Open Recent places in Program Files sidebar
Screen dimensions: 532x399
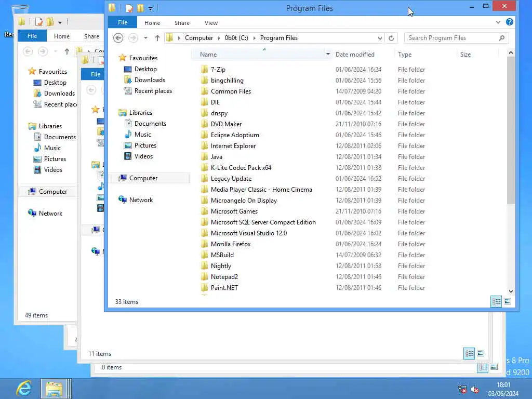[153, 91]
